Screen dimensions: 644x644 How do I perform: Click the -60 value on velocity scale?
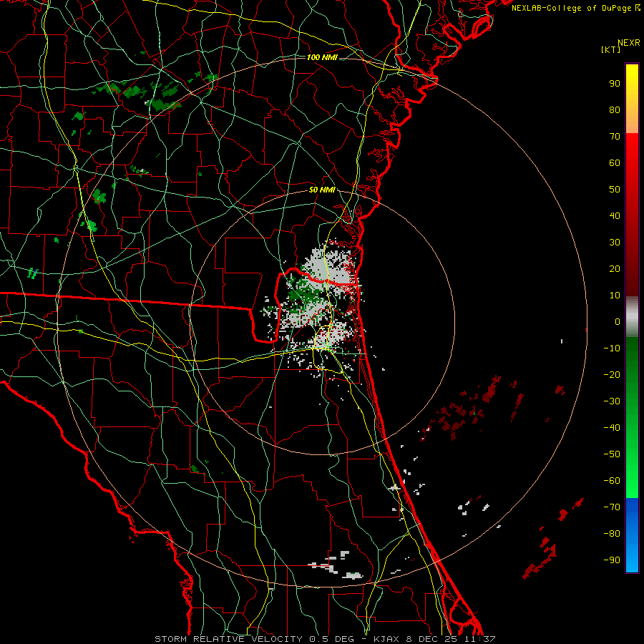612,481
